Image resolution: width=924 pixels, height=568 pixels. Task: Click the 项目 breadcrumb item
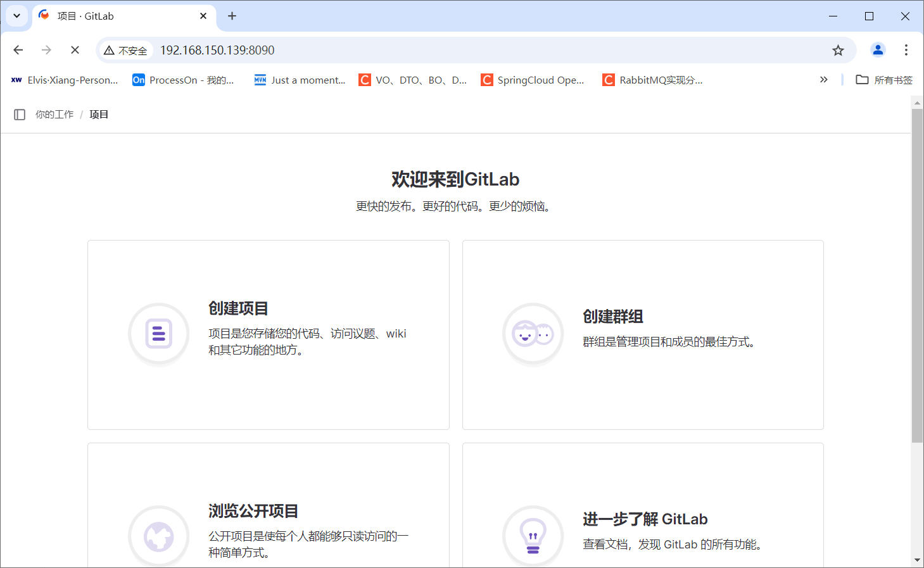point(99,115)
